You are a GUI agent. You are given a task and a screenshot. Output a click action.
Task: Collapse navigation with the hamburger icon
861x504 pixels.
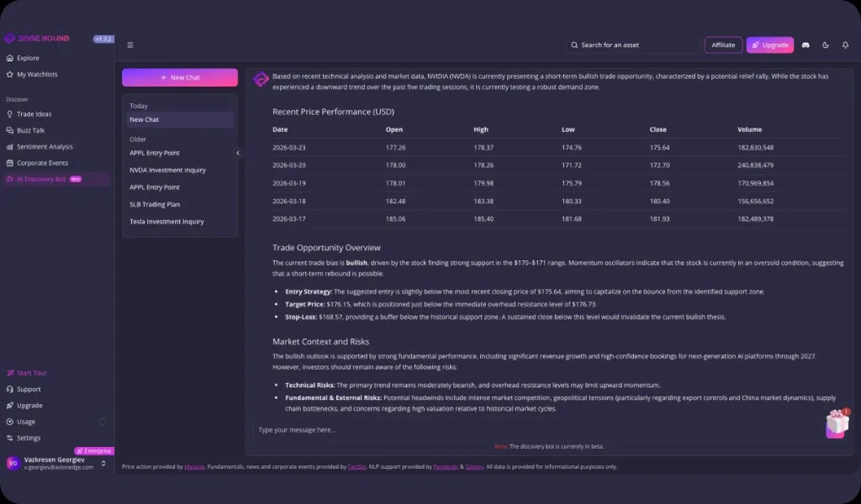pos(130,45)
